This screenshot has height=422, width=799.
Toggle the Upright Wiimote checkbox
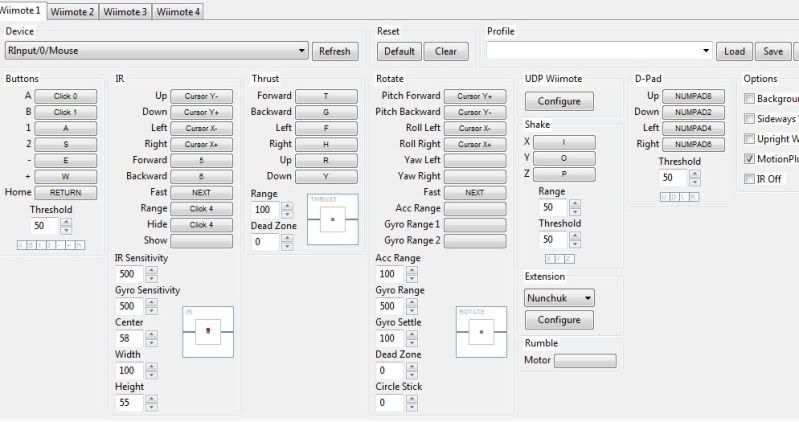pyautogui.click(x=749, y=139)
